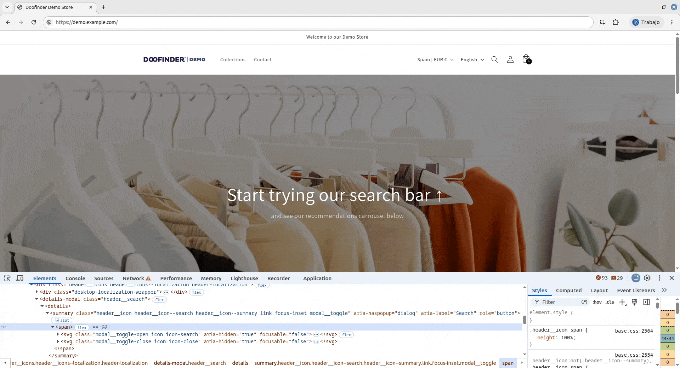Open the English language selector dropdown
The image size is (680, 368).
point(472,60)
